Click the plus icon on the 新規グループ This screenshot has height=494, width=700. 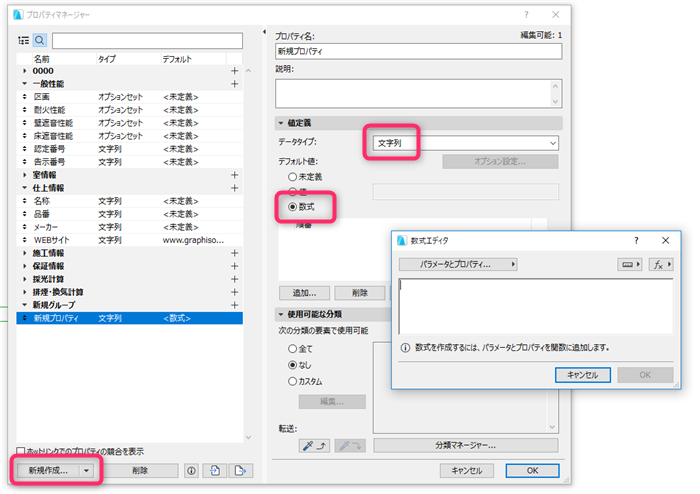(x=234, y=305)
